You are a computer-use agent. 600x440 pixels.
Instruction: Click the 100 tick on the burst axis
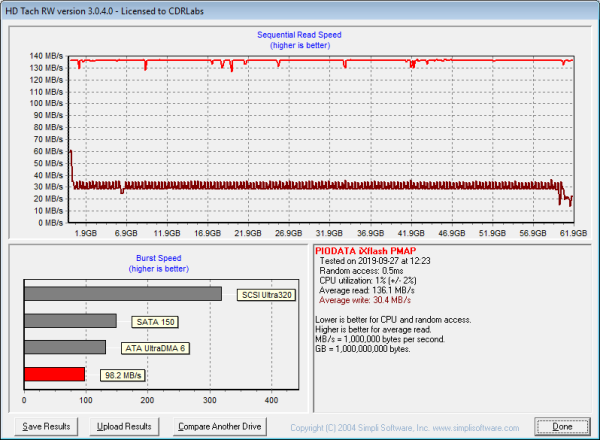pos(86,400)
